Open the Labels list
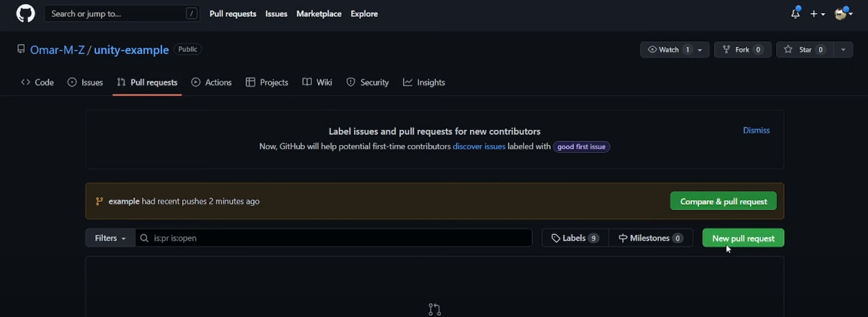 [x=575, y=238]
